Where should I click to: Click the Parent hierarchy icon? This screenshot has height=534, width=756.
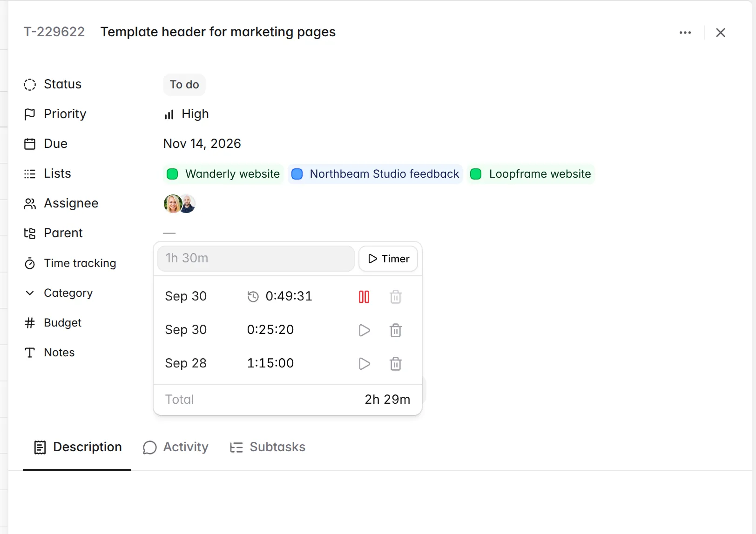[30, 234]
